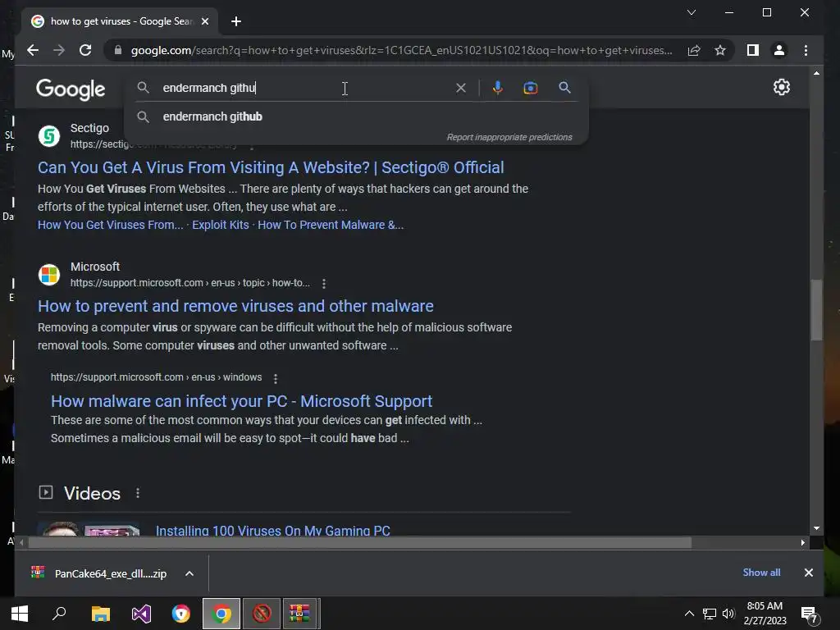Click the horizontal page scrollbar thumb
This screenshot has height=630, width=840.
tap(359, 543)
